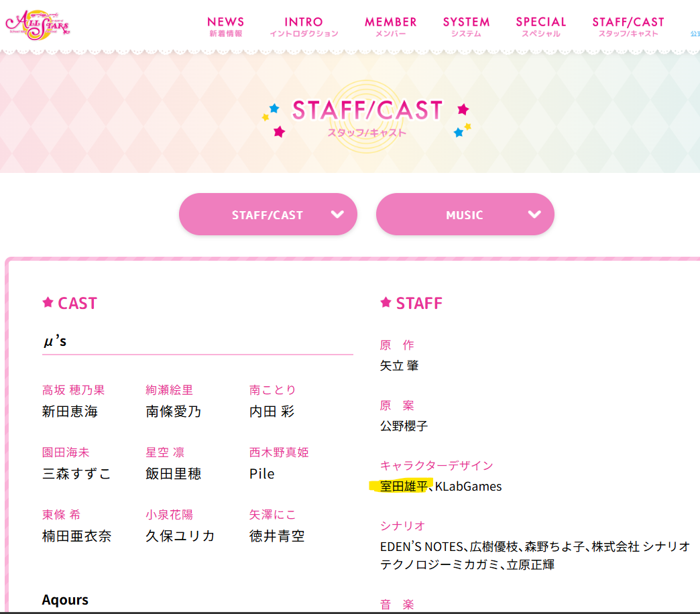
Task: Click the star icon beside CAST heading
Action: pos(48,302)
